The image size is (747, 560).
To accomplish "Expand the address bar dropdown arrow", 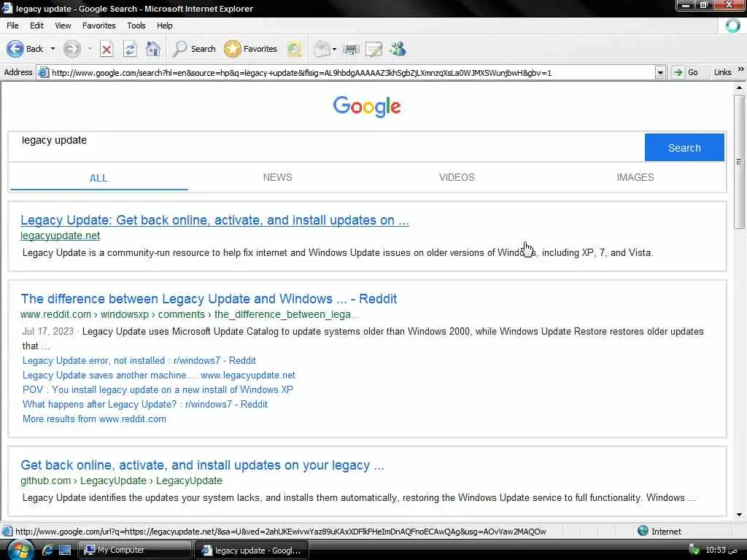I will [660, 73].
